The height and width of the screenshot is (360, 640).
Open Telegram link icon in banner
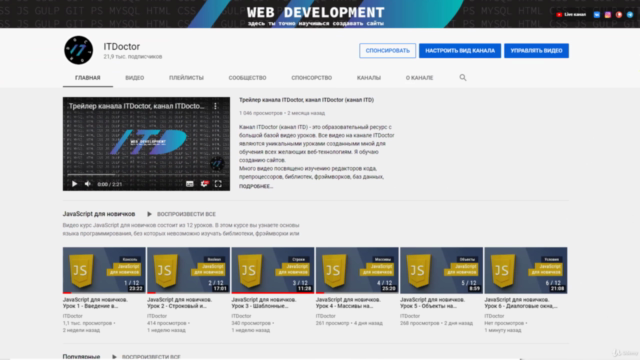(x=630, y=15)
